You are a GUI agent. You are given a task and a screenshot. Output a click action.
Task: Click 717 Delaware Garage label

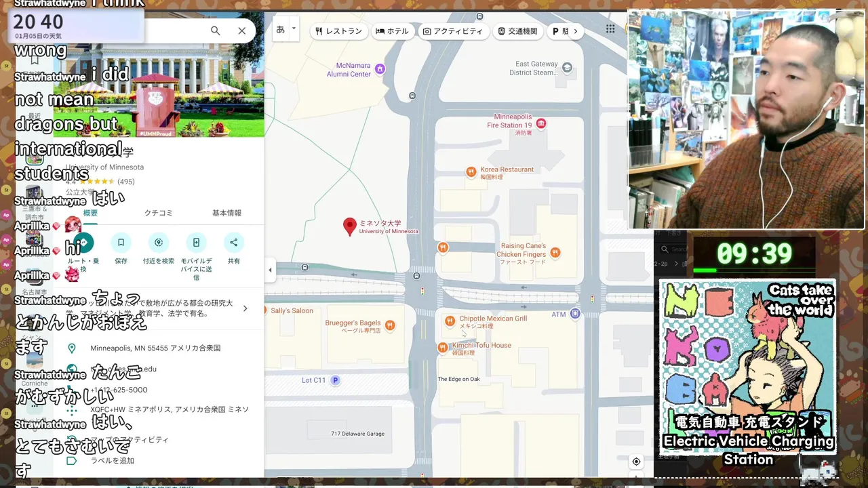tap(357, 434)
